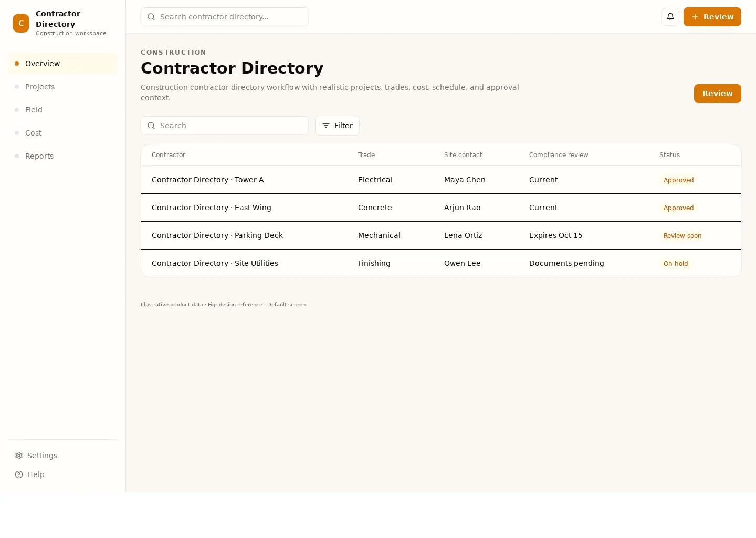Click the Documents pending cell
Viewport: 756px width, 538px height.
566,263
